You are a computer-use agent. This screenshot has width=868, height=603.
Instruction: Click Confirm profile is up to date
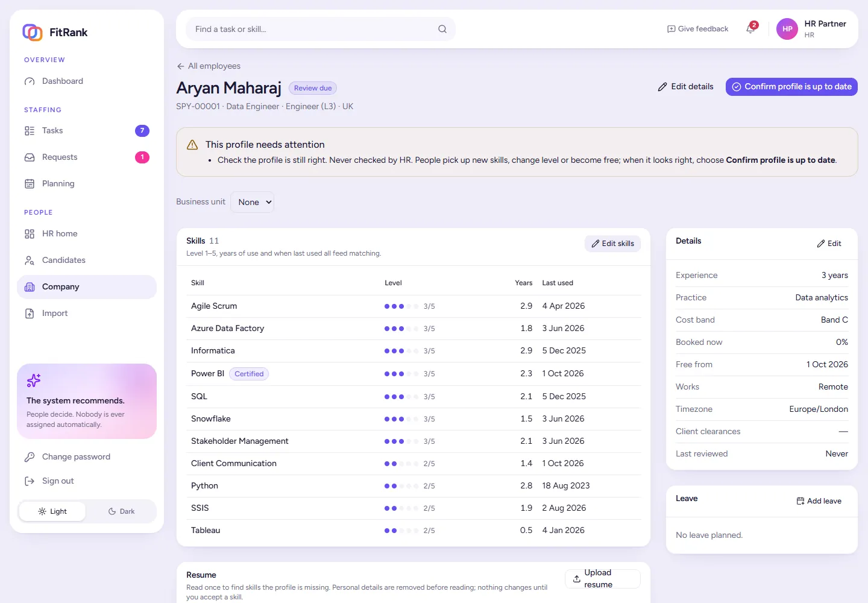pos(791,87)
